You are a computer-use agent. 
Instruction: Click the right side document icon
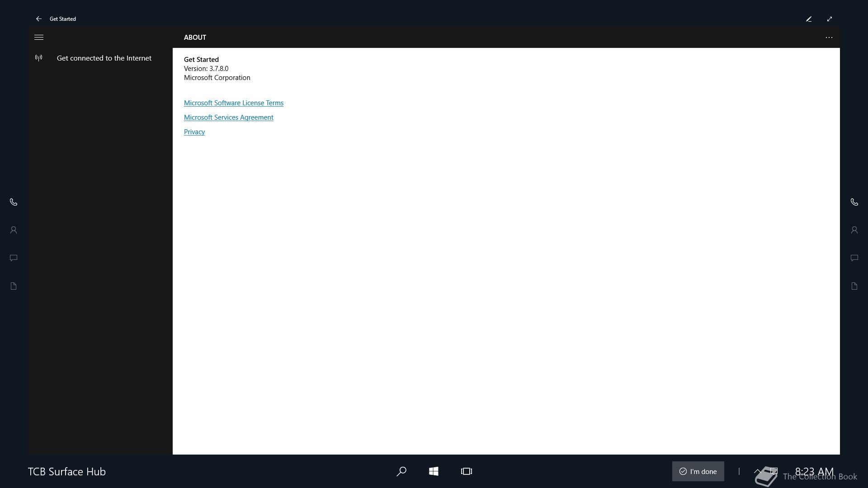tap(854, 286)
